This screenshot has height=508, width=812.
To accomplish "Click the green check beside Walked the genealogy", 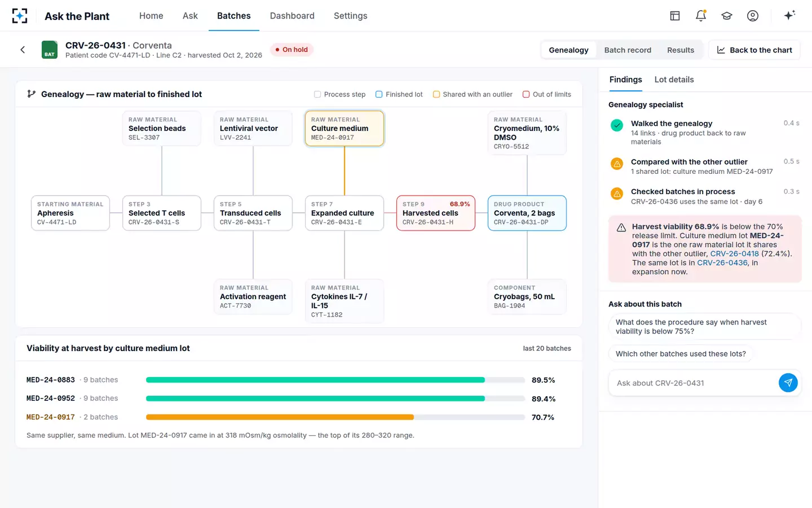I will click(x=617, y=125).
